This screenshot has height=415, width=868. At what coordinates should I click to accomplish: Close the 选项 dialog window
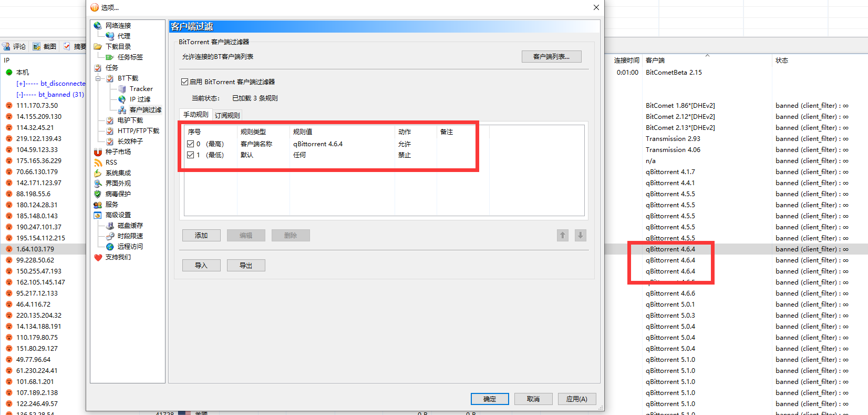point(596,7)
